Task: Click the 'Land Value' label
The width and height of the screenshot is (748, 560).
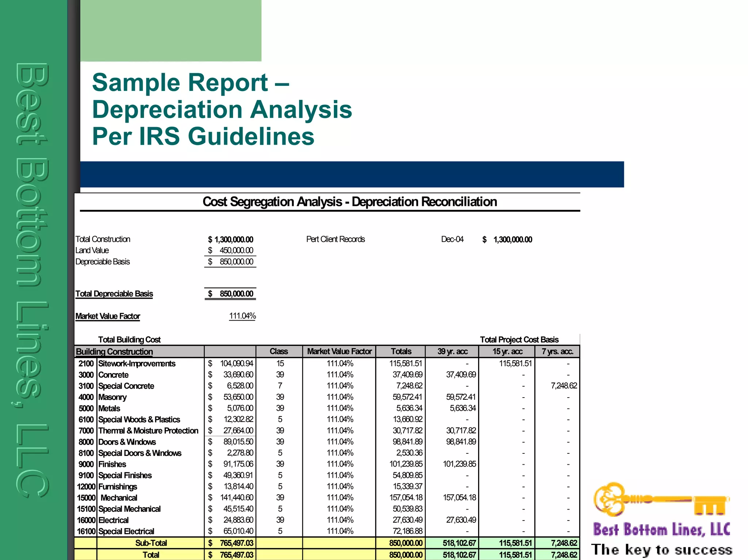Action: coord(92,250)
